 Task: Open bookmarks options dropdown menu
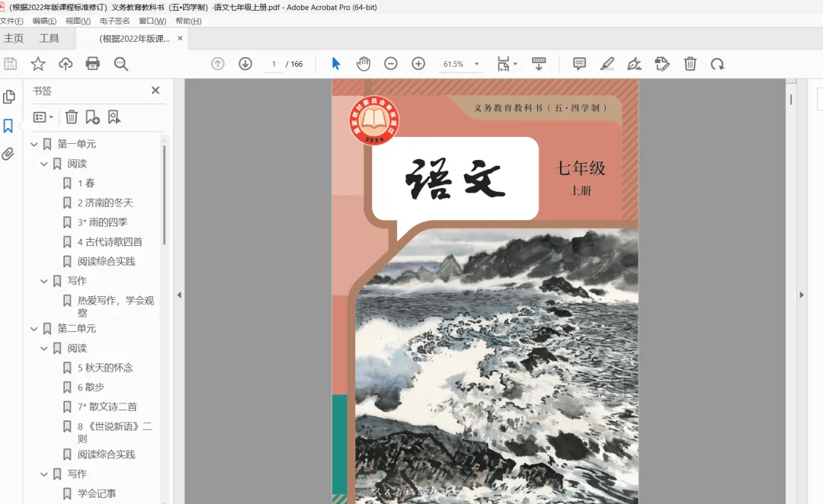[x=43, y=117]
